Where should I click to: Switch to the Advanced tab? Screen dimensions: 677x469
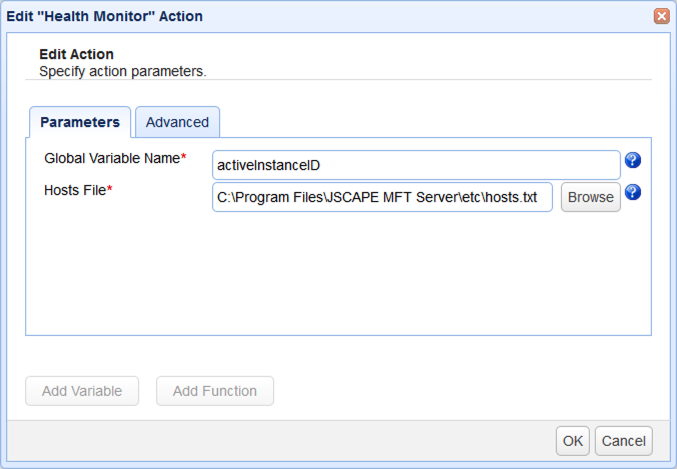177,122
